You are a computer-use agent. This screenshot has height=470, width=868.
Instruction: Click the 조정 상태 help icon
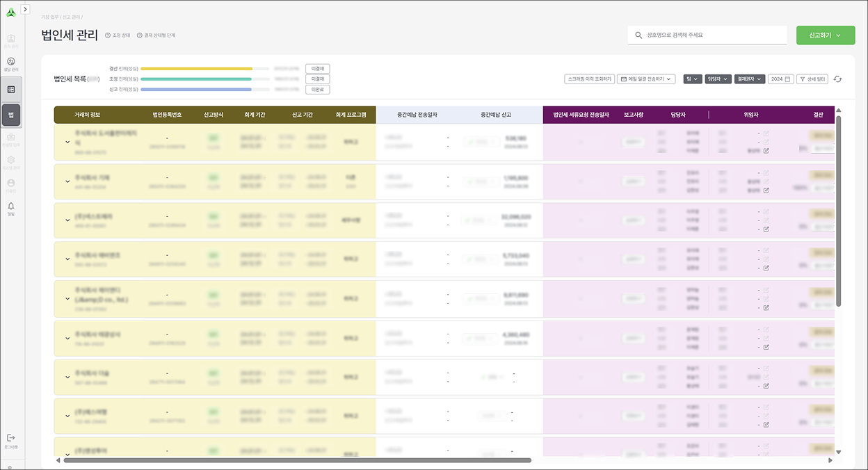tap(108, 35)
